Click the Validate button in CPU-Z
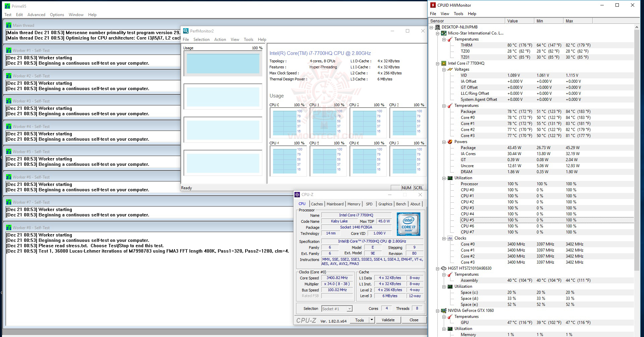644x337 pixels. [x=388, y=320]
